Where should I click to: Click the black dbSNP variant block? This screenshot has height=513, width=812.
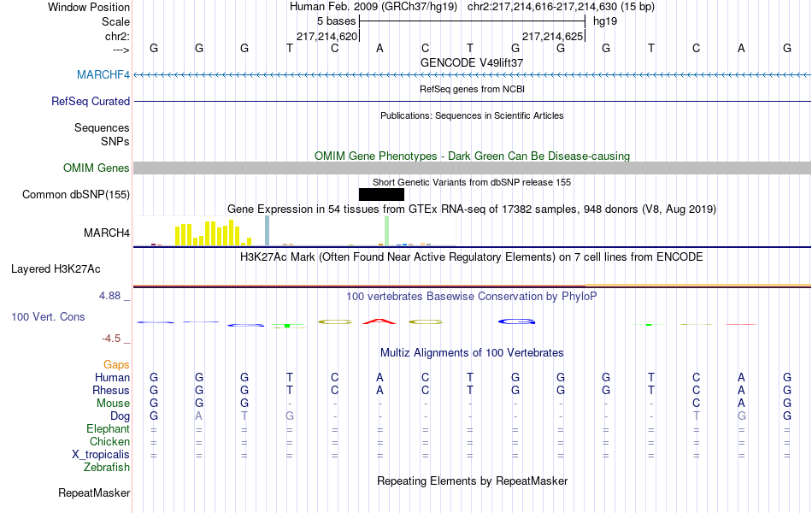382,194
